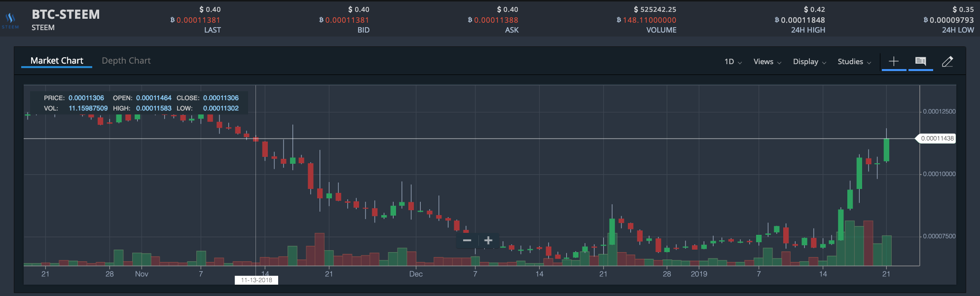Click the BID price value
Image resolution: width=980 pixels, height=296 pixels.
click(347, 20)
